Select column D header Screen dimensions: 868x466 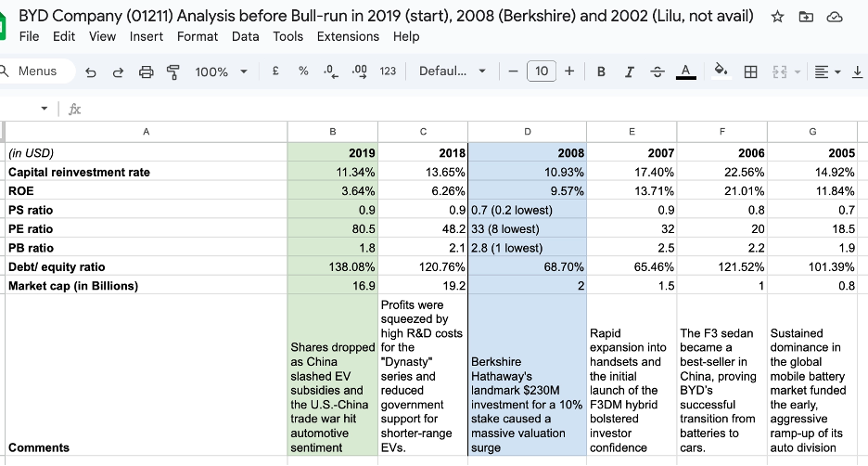click(527, 132)
